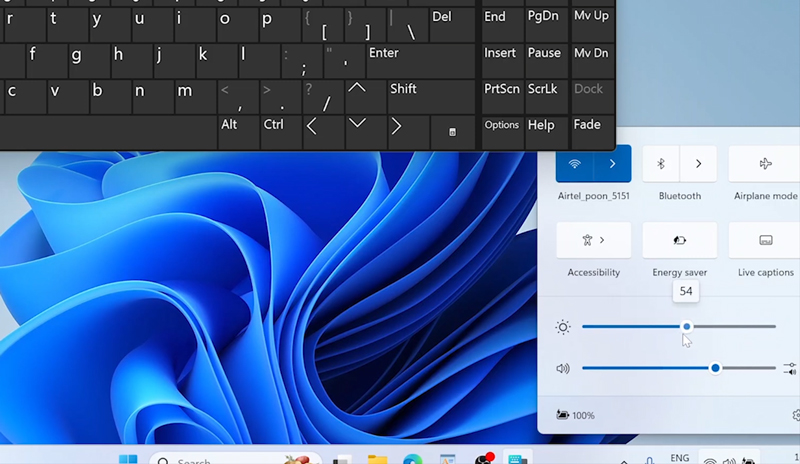Tap the right bracket key
The image size is (800, 464).
366,25
